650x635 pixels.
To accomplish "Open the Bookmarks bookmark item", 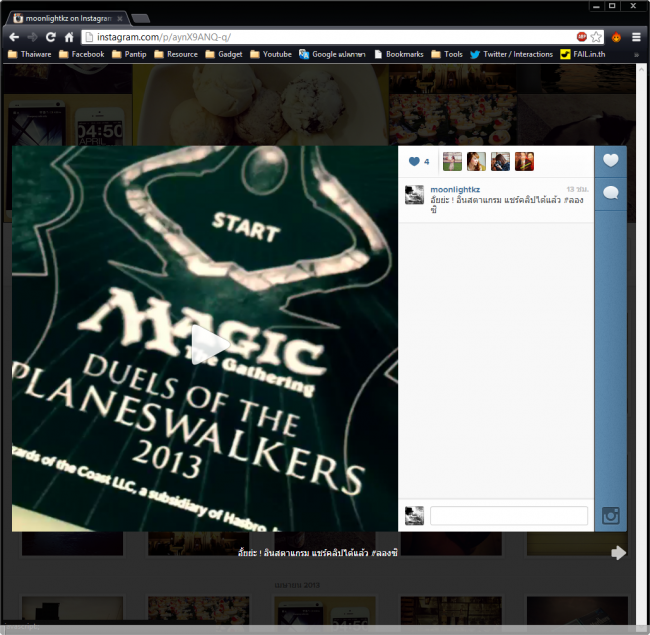I will pos(399,54).
